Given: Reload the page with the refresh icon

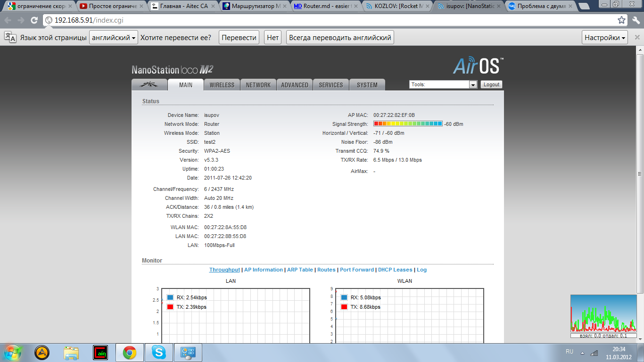Looking at the screenshot, I should [34, 20].
